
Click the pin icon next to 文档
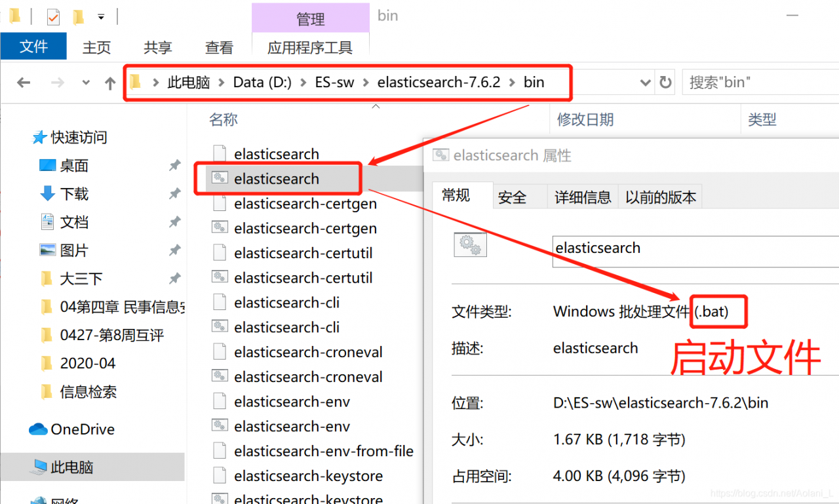coord(174,222)
